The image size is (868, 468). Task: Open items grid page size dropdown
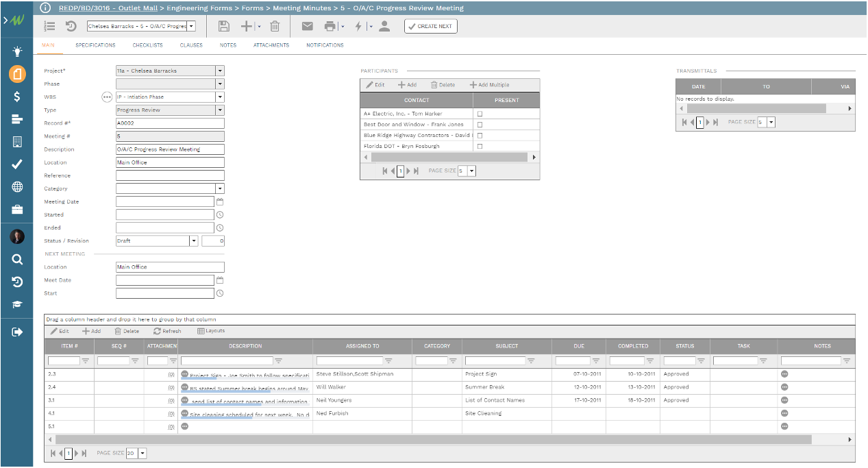tap(142, 453)
